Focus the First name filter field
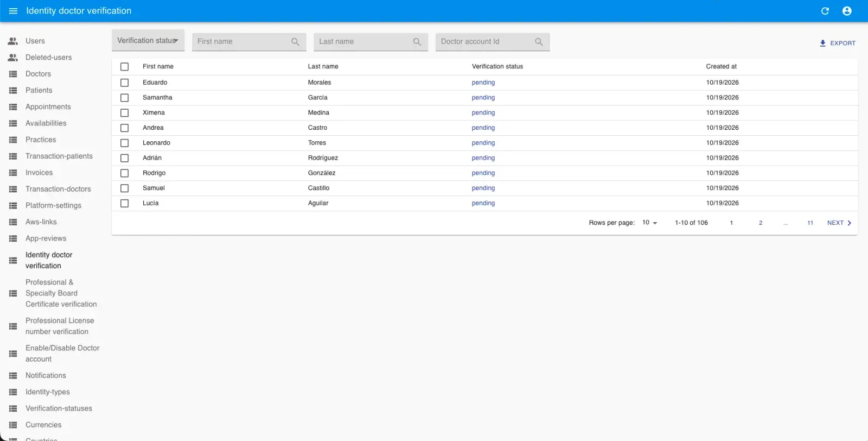 (249, 42)
